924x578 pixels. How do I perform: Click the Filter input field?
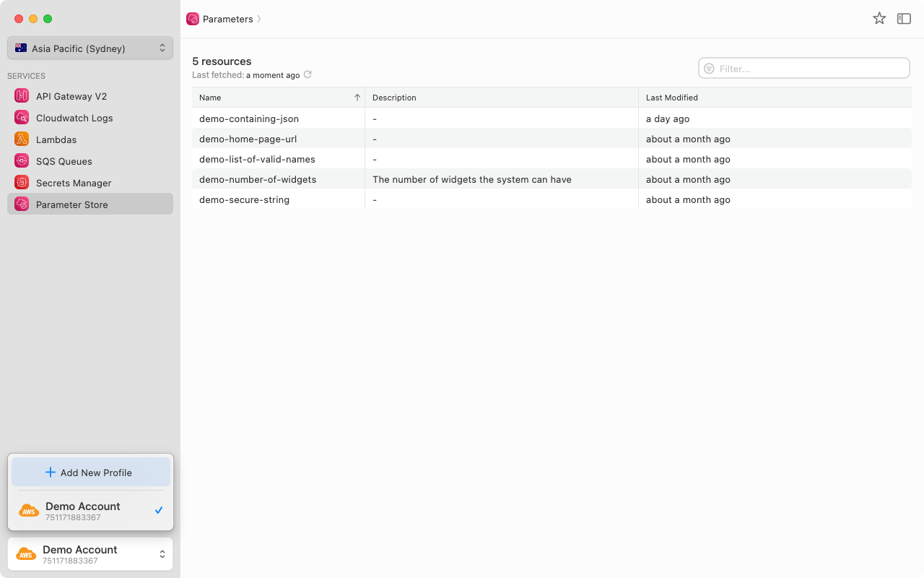tap(804, 68)
